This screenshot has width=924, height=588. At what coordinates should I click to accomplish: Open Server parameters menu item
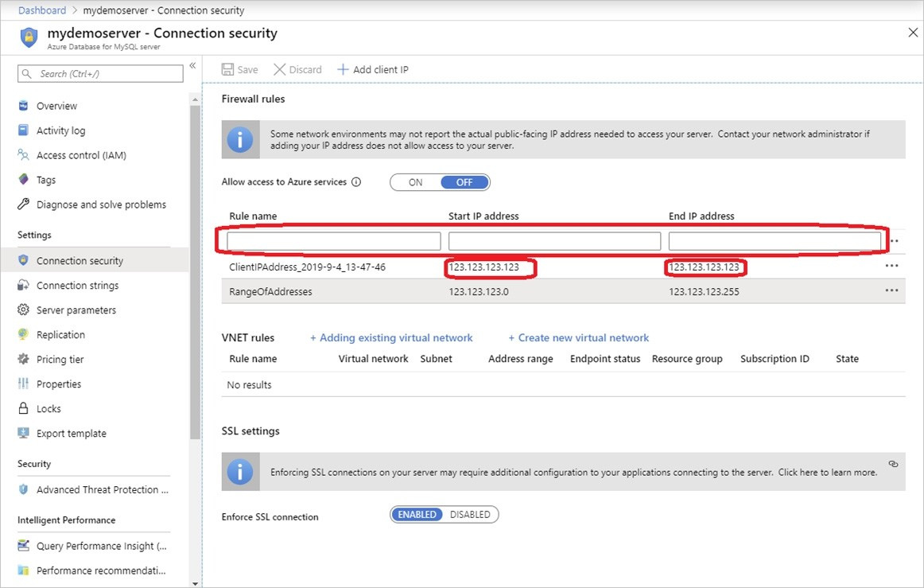[x=76, y=310]
